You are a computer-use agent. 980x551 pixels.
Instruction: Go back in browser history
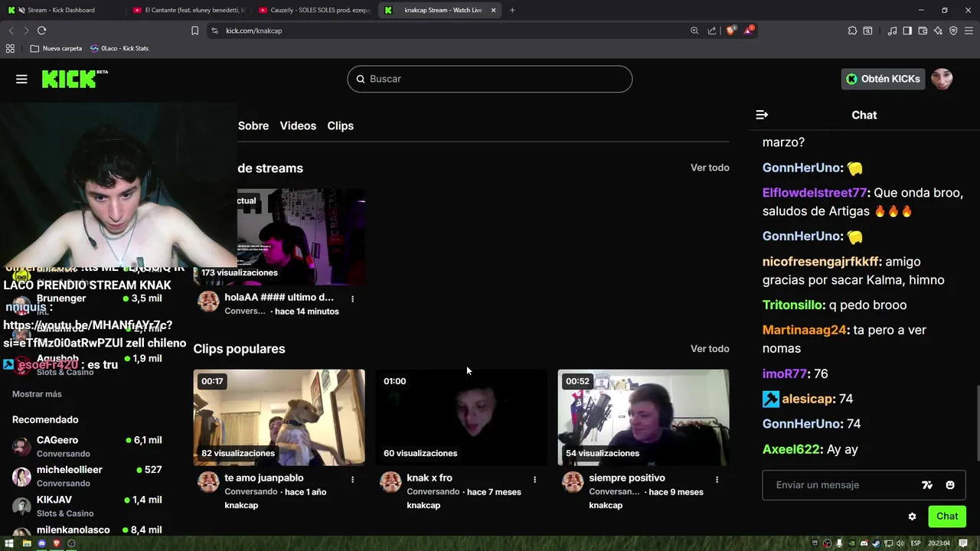[x=11, y=31]
